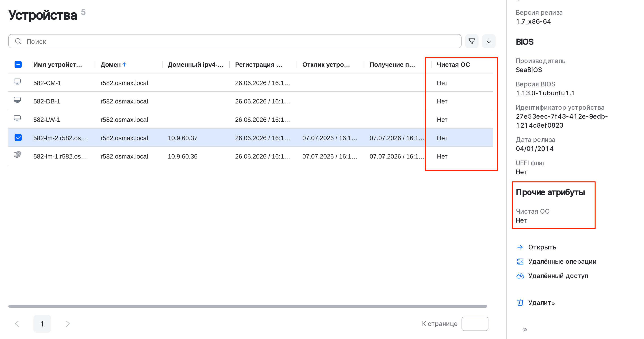Click Удалить to delete device
Viewport: 644px width, 339px height.
coord(542,303)
